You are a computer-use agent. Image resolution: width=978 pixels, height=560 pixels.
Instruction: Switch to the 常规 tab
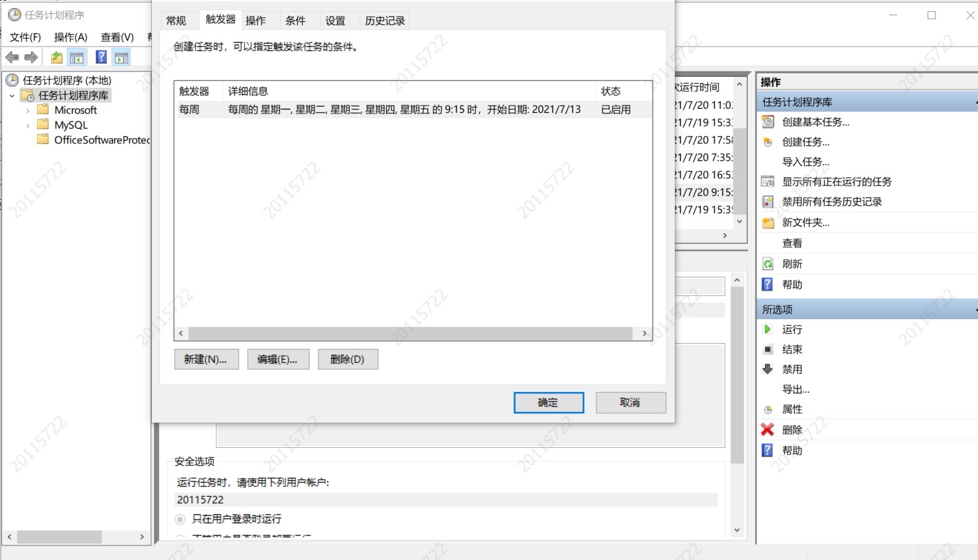176,21
